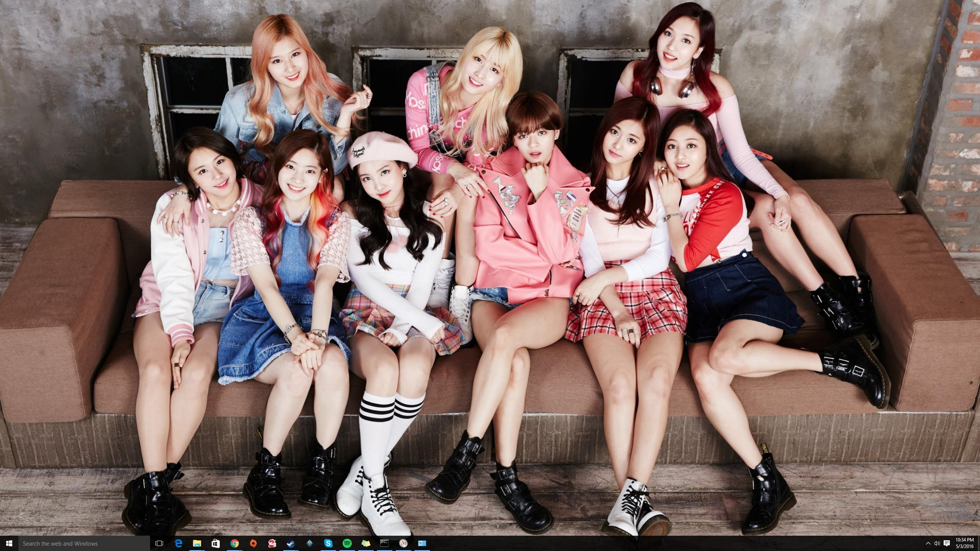980x551 pixels.
Task: Open Google Chrome
Action: 235,543
